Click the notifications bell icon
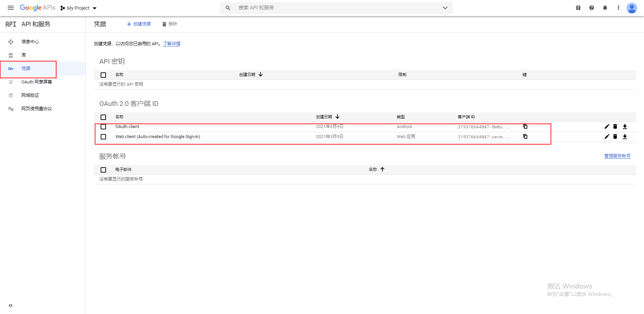Image resolution: width=644 pixels, height=314 pixels. (x=605, y=8)
